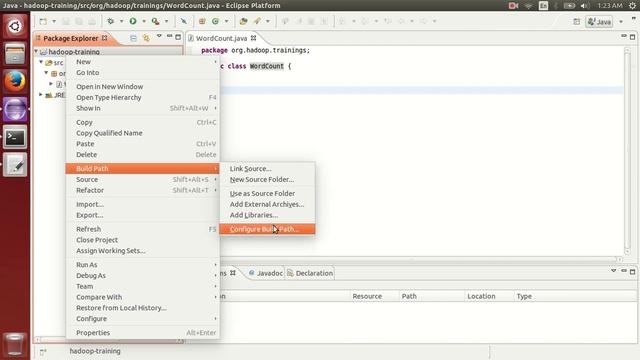Open the Debug dropdown arrow
This screenshot has width=640, height=360.
tap(121, 21)
